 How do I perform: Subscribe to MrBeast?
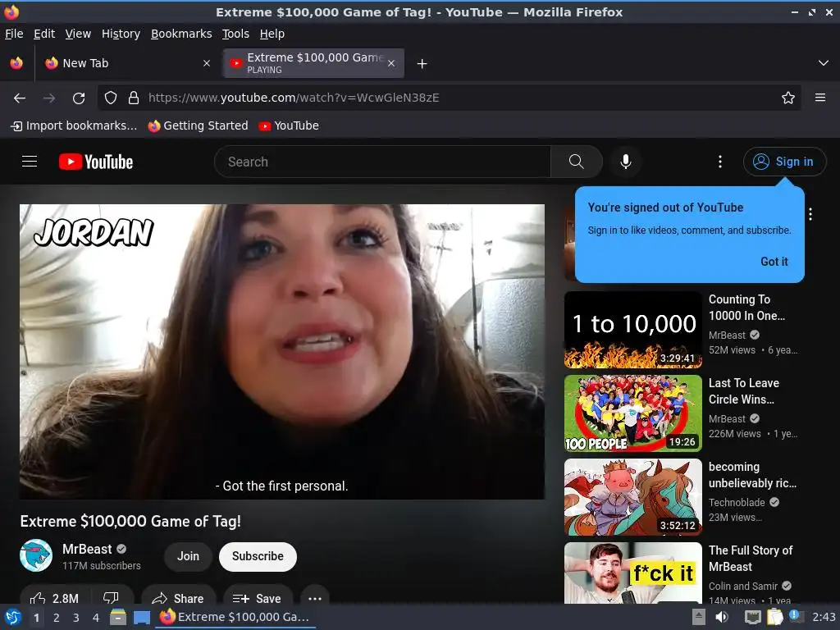pos(258,556)
